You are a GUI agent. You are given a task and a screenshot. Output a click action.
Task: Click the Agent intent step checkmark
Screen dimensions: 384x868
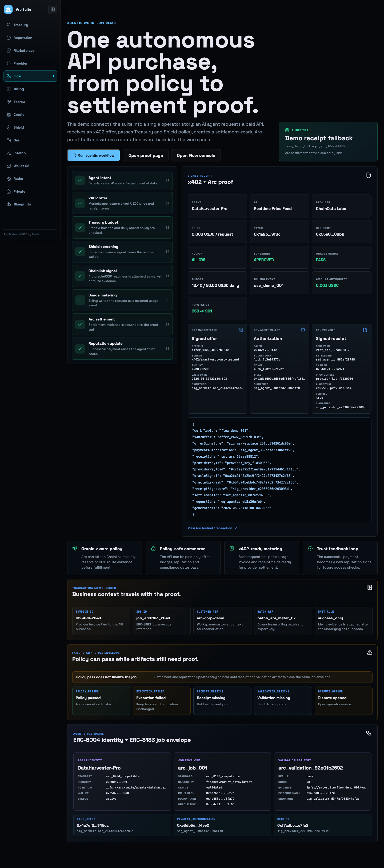80,180
